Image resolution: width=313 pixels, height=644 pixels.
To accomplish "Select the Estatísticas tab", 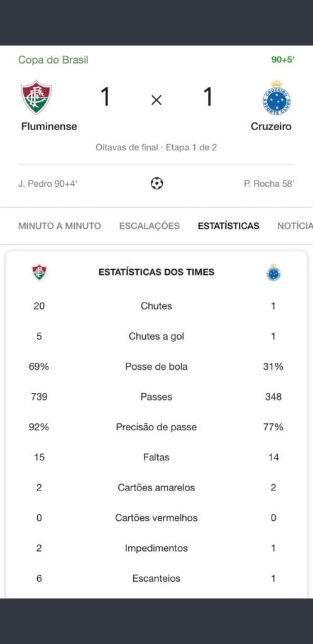I will [x=229, y=226].
